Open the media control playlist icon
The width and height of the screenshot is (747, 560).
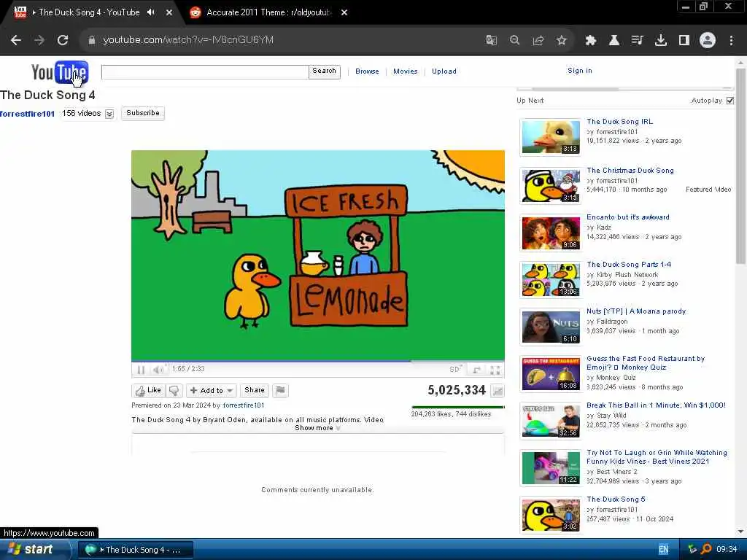click(x=638, y=40)
